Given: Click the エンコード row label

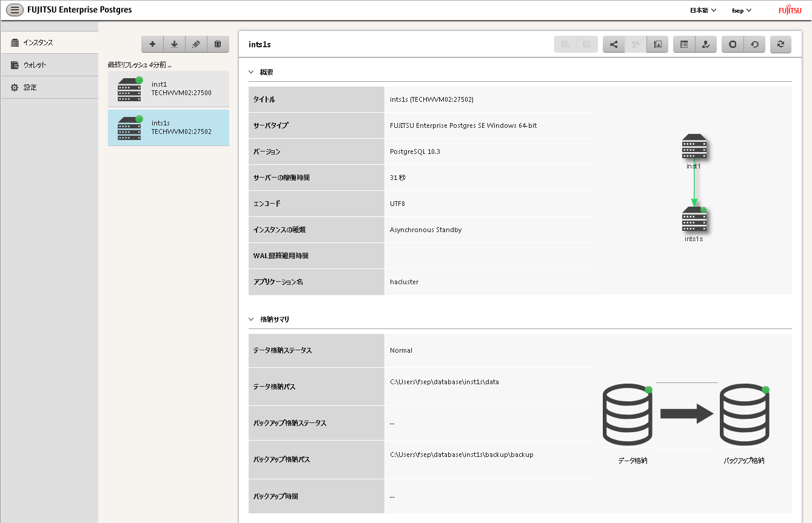Looking at the screenshot, I should (x=267, y=204).
